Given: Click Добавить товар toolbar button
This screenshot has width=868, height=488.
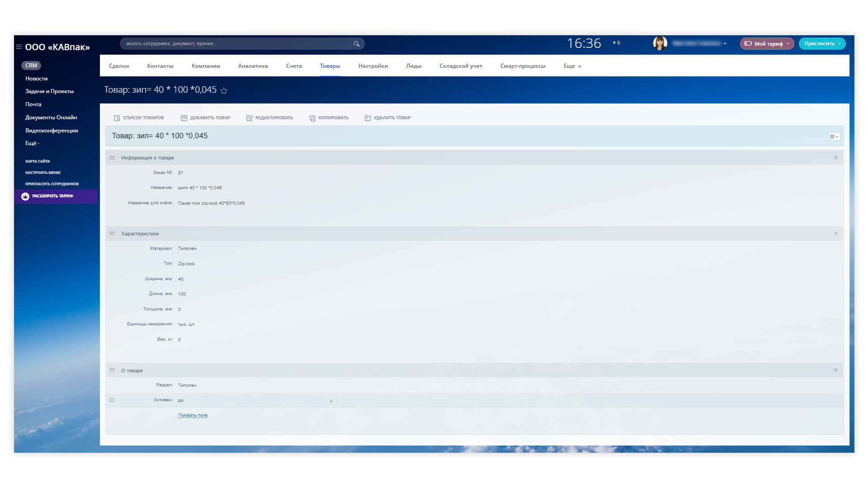Looking at the screenshot, I should pos(206,118).
